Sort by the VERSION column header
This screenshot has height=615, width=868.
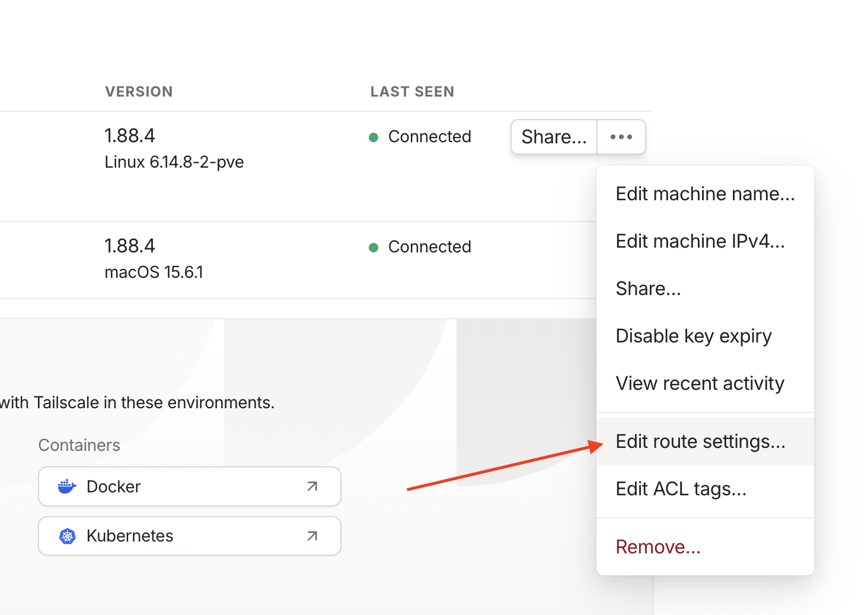[139, 92]
